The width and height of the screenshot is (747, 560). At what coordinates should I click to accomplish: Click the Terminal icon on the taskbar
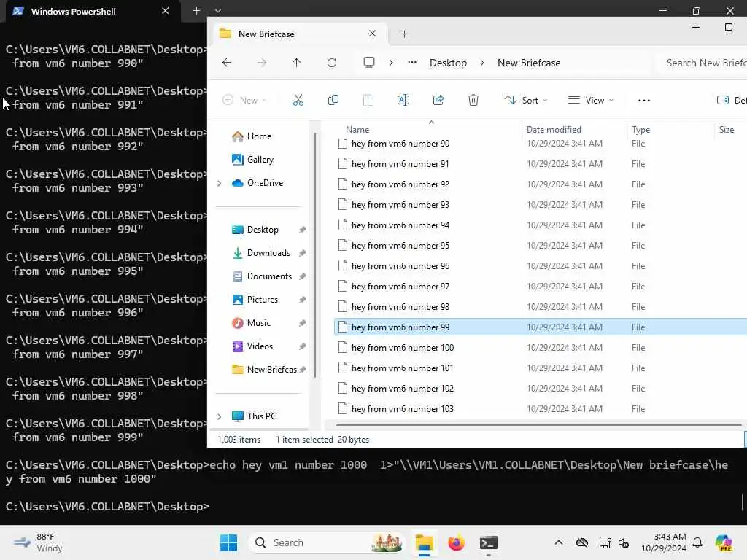488,542
